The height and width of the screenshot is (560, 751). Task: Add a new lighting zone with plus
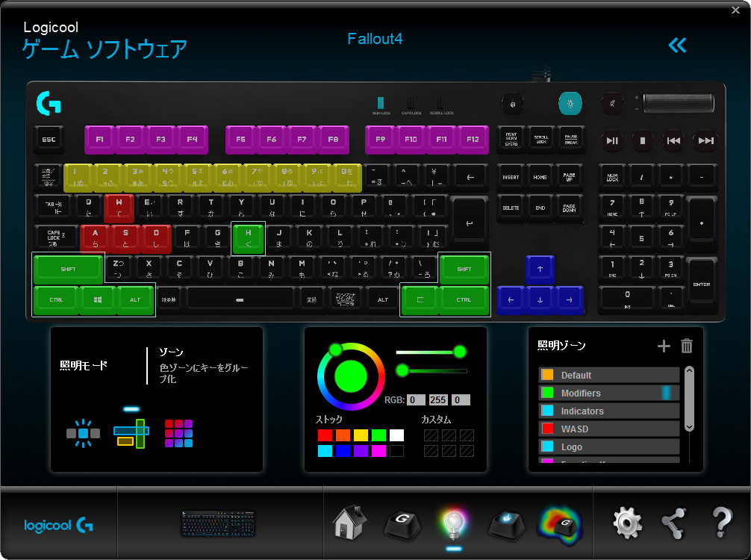(x=664, y=346)
